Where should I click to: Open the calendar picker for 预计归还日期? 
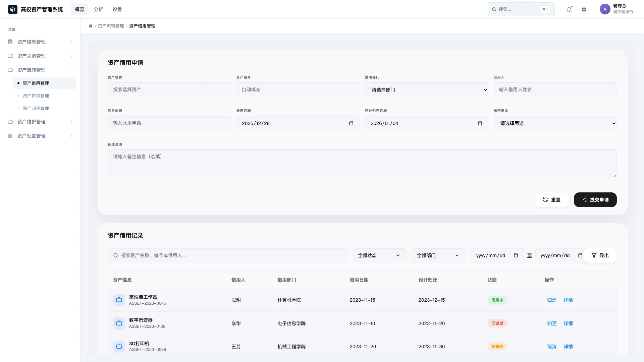(480, 123)
